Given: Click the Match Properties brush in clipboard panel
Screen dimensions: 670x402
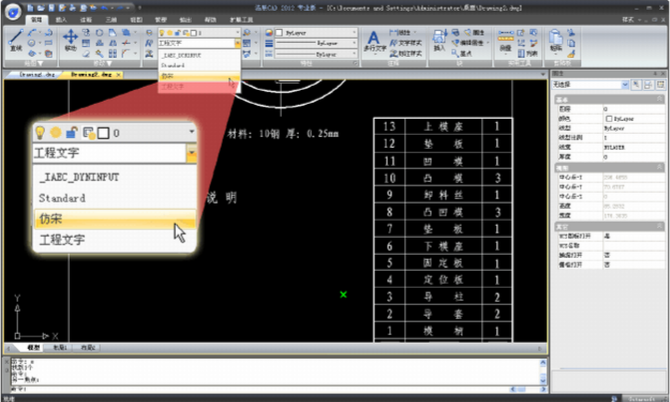Looking at the screenshot, I should tap(571, 54).
